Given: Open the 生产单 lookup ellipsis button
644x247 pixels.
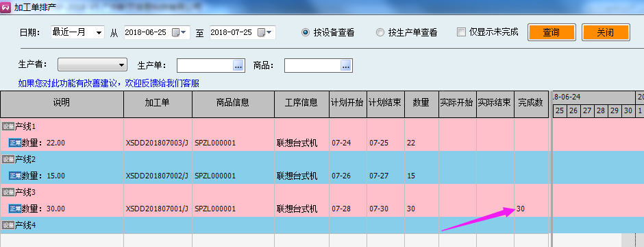Looking at the screenshot, I should point(238,65).
